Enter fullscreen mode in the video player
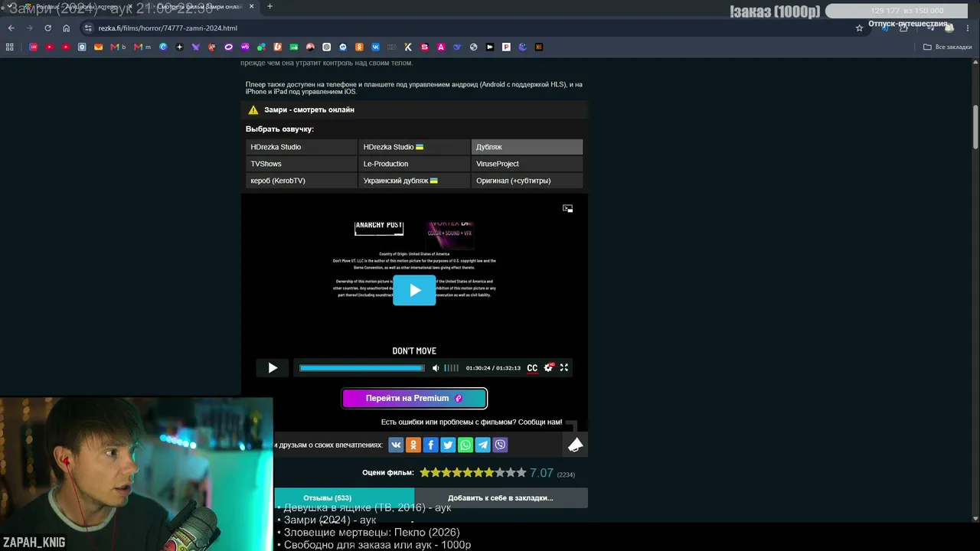The width and height of the screenshot is (980, 551). coord(564,368)
